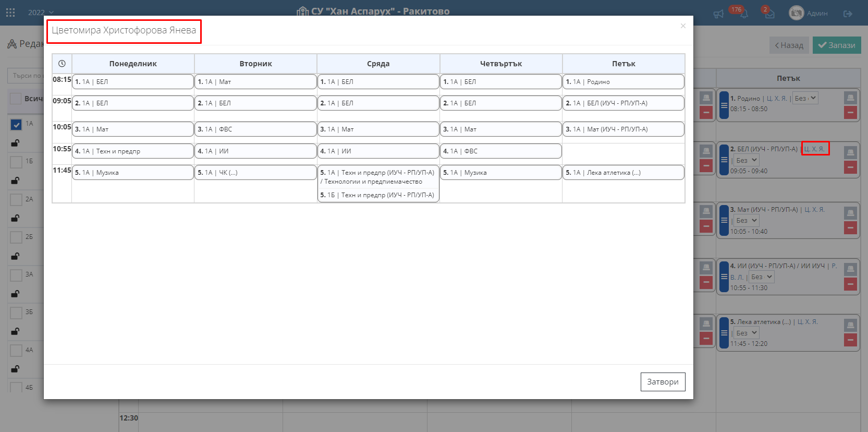The height and width of the screenshot is (432, 868).
Task: Uncheck the 1А class checkbox
Action: [16, 124]
